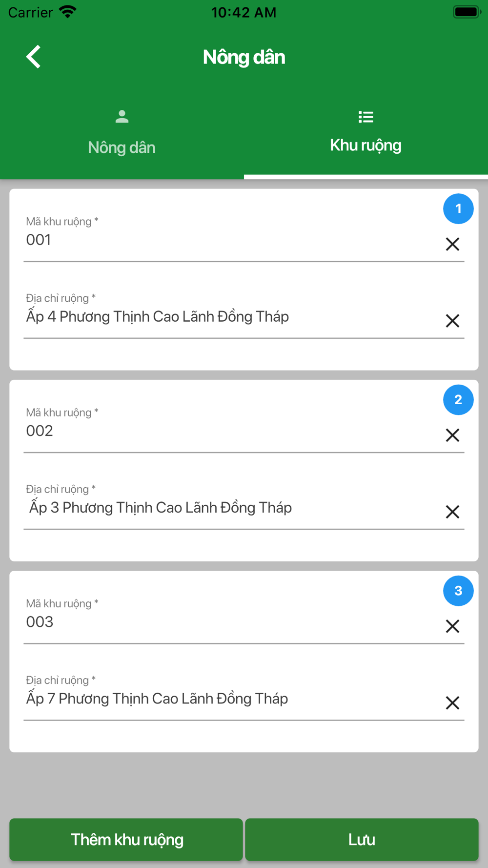Switch to the Nông dân tab
The image size is (488, 868).
[x=122, y=133]
